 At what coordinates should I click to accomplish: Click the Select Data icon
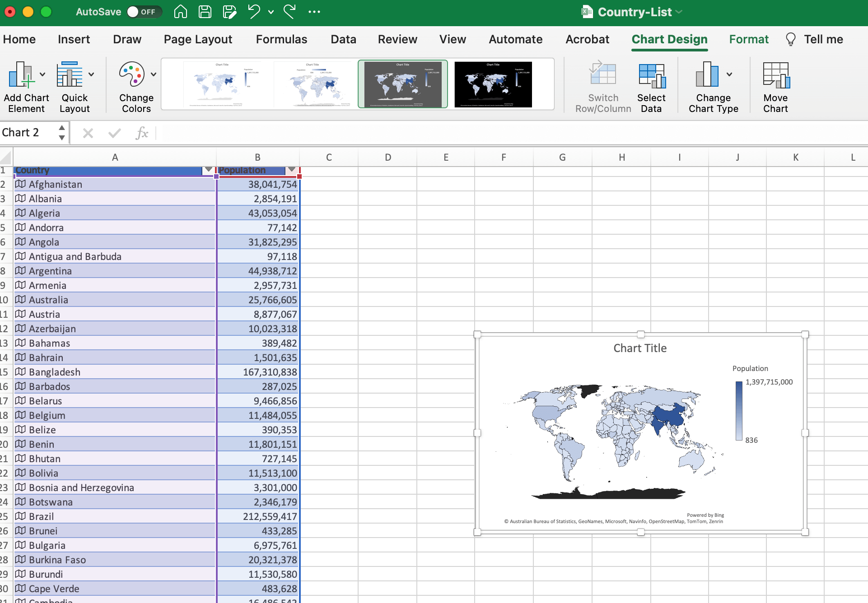[x=651, y=75]
